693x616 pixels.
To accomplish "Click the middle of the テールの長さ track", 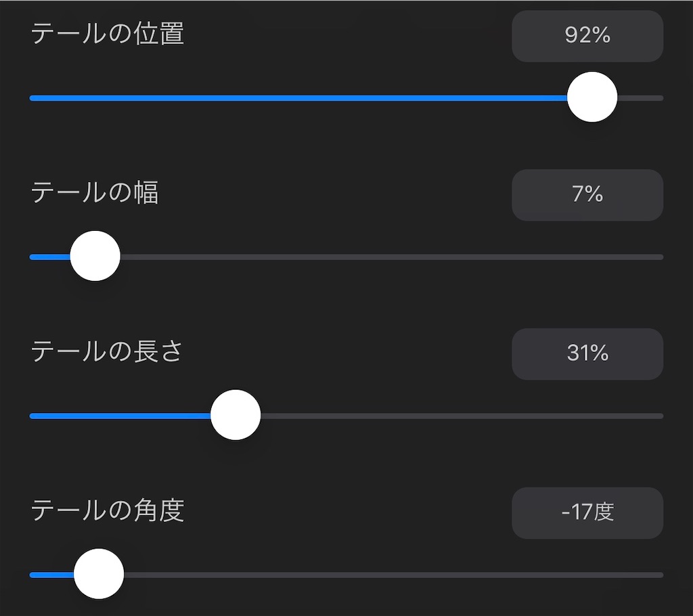I will (346, 415).
